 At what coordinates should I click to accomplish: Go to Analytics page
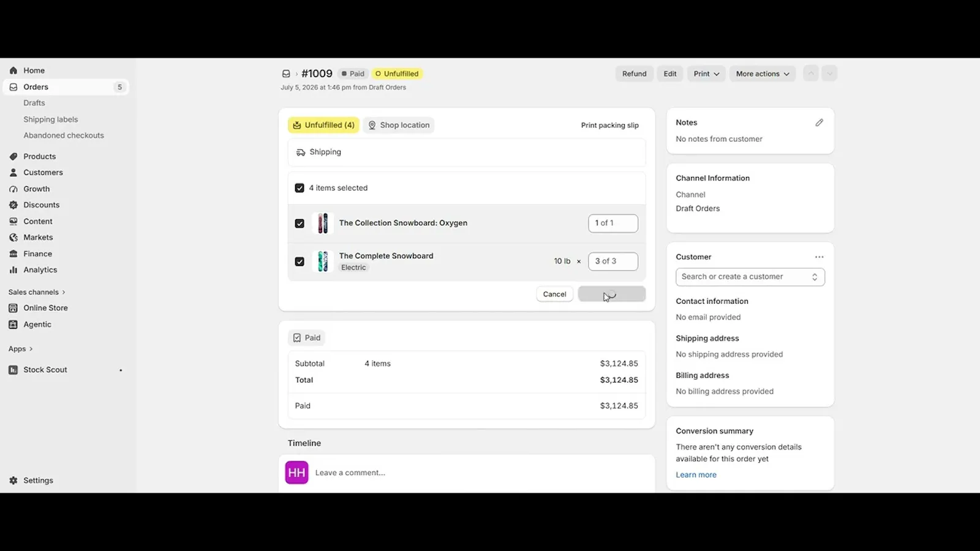pos(40,270)
